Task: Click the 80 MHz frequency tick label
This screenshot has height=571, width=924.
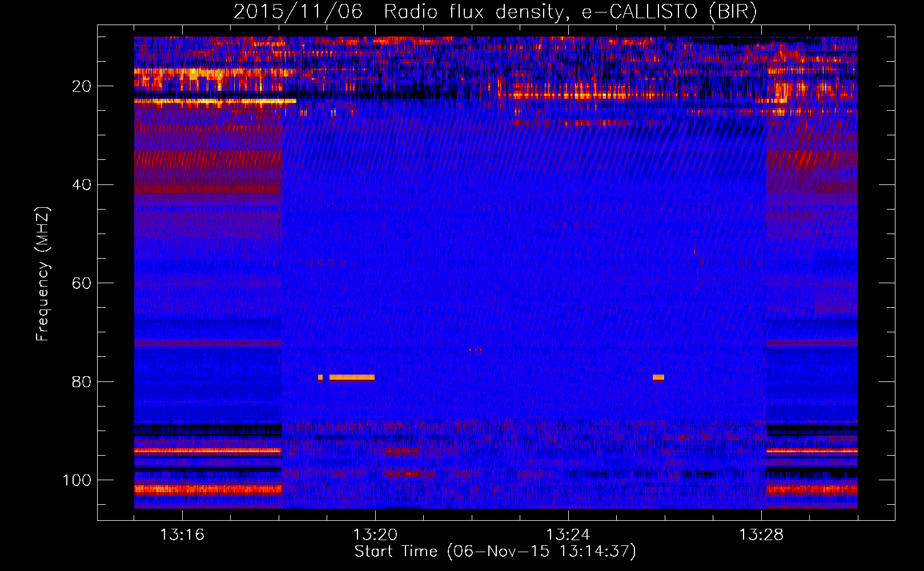Action: (x=82, y=381)
